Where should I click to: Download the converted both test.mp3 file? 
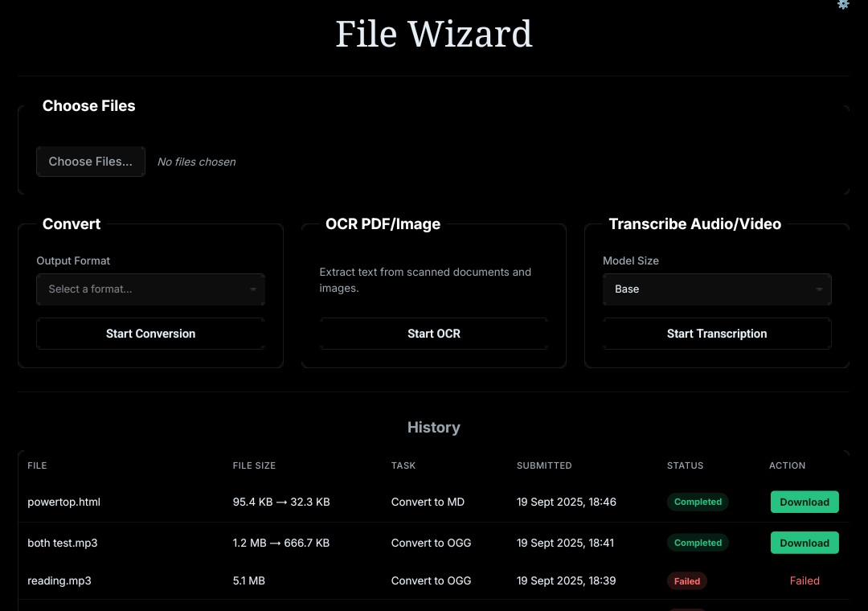click(805, 543)
